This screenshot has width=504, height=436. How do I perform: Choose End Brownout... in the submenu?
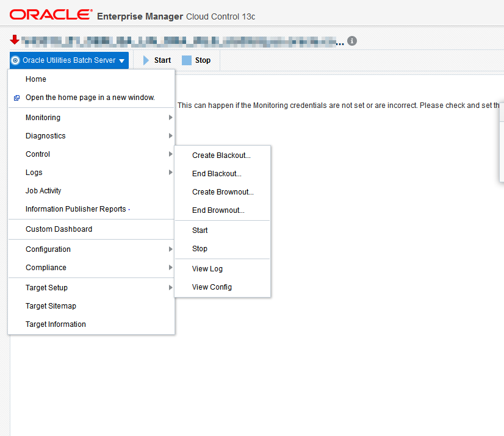(x=223, y=210)
